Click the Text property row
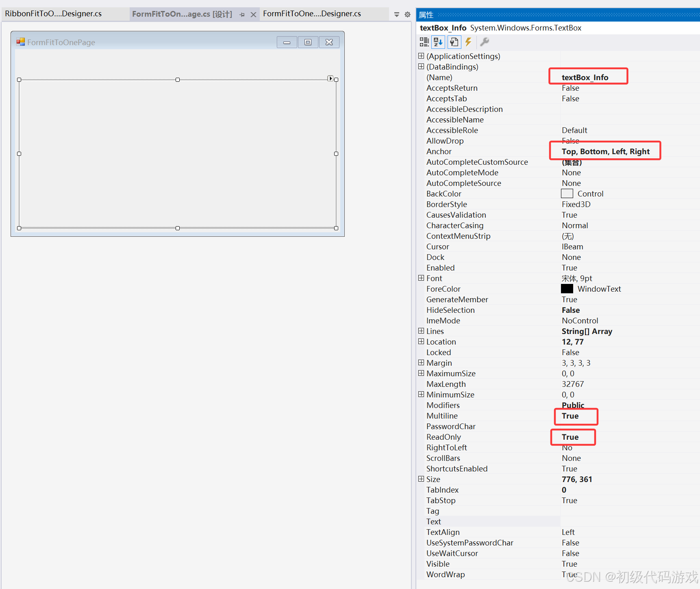This screenshot has width=700, height=589. point(559,521)
